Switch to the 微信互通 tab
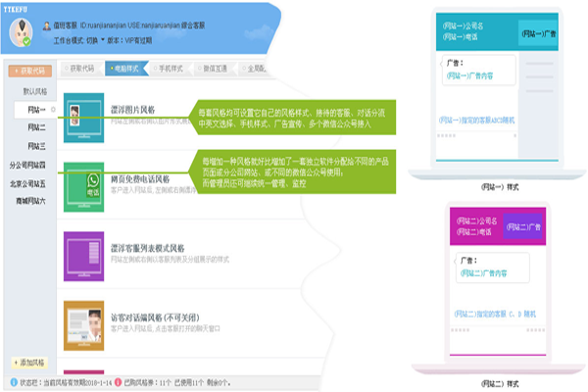The width and height of the screenshot is (588, 392). coord(213,69)
